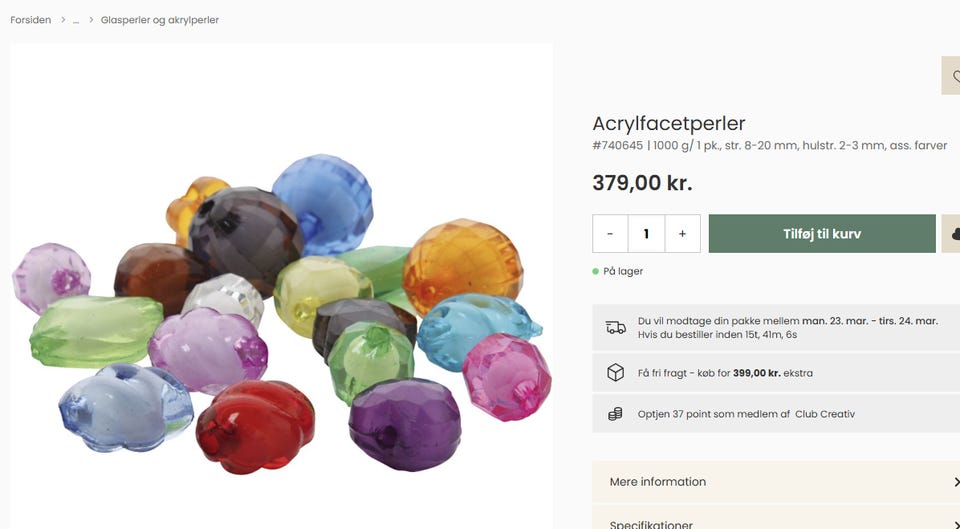Open the Forsiden breadcrumb link
This screenshot has height=529, width=960.
tap(31, 20)
